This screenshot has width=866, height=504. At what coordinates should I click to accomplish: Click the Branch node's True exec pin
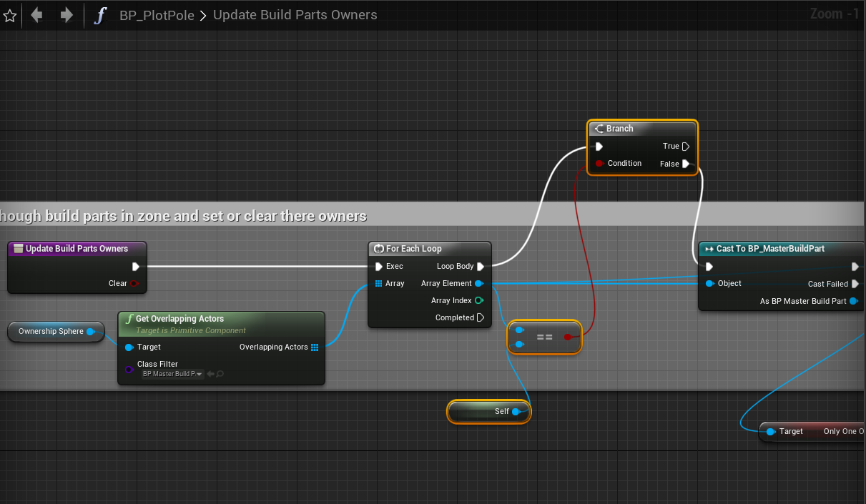point(686,147)
